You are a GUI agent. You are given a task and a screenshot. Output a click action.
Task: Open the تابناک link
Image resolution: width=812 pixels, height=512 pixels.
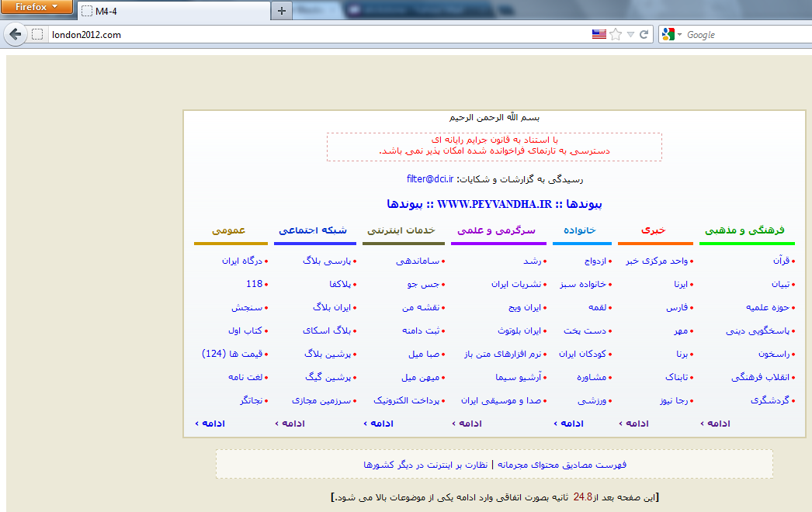click(x=677, y=377)
